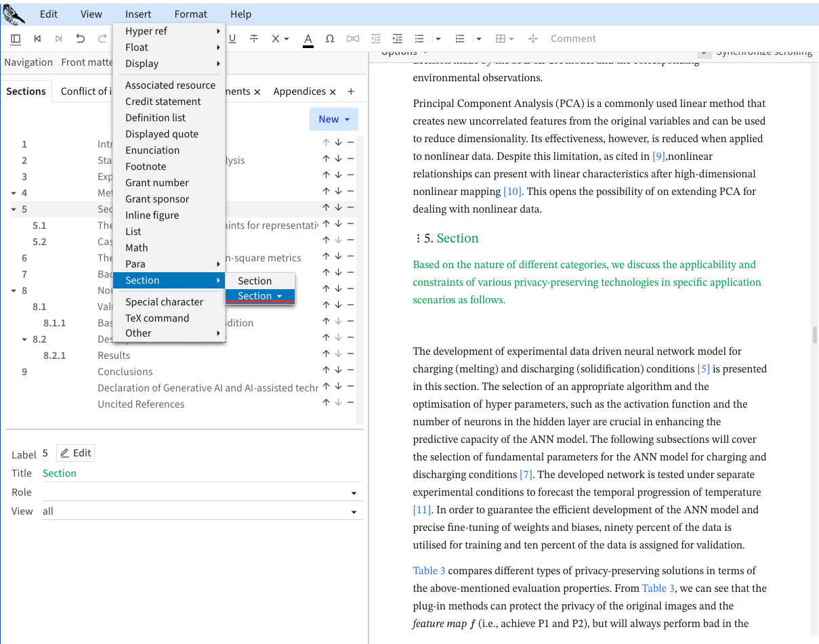Click the Edit label button
The image size is (819, 644).
[75, 453]
